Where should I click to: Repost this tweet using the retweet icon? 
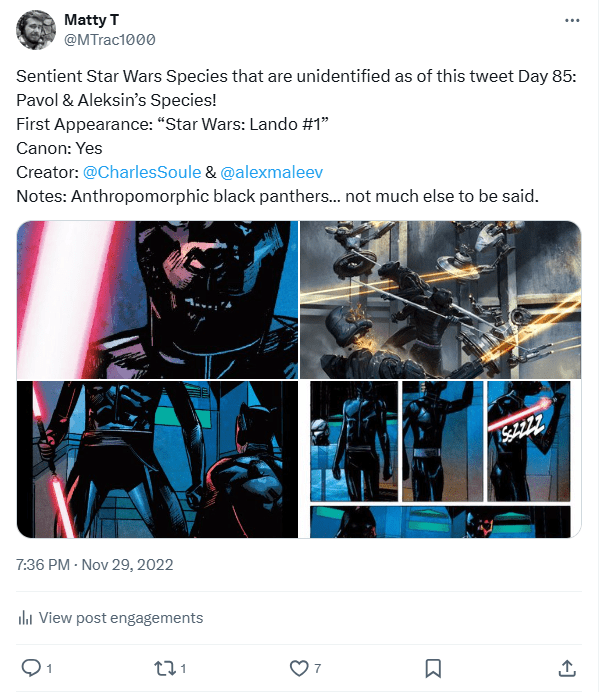point(164,667)
